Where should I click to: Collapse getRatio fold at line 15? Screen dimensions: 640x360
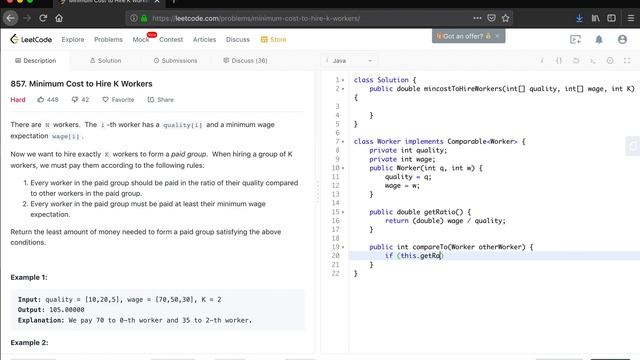[343, 212]
